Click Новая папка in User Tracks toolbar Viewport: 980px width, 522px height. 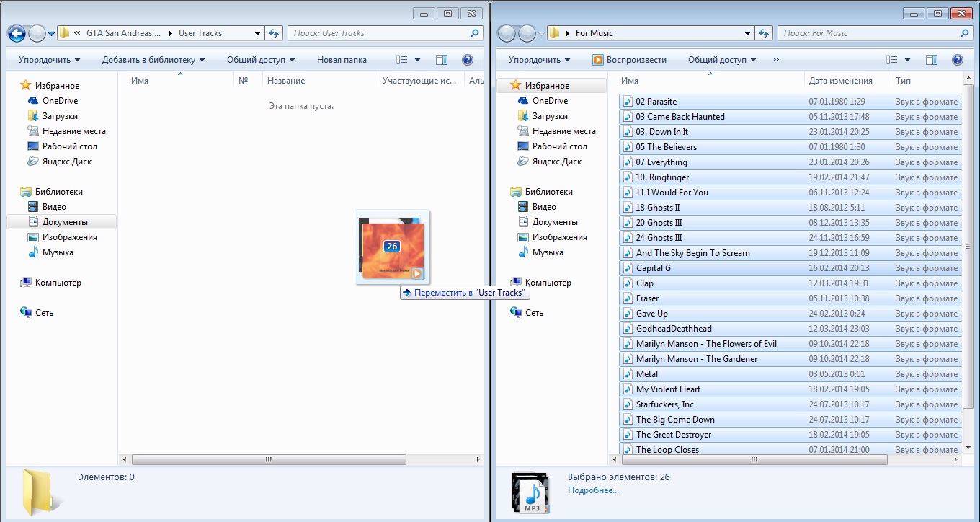(342, 60)
